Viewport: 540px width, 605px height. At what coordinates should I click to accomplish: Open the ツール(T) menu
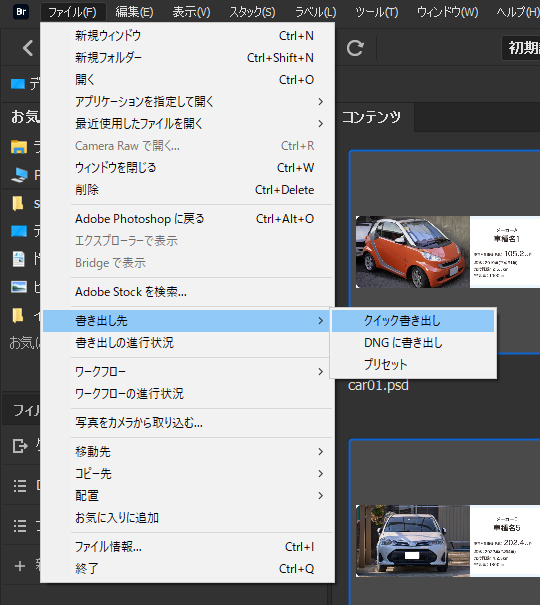click(376, 12)
